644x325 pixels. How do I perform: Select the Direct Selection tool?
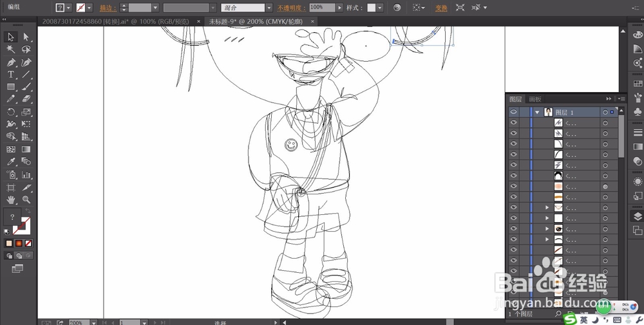[26, 37]
